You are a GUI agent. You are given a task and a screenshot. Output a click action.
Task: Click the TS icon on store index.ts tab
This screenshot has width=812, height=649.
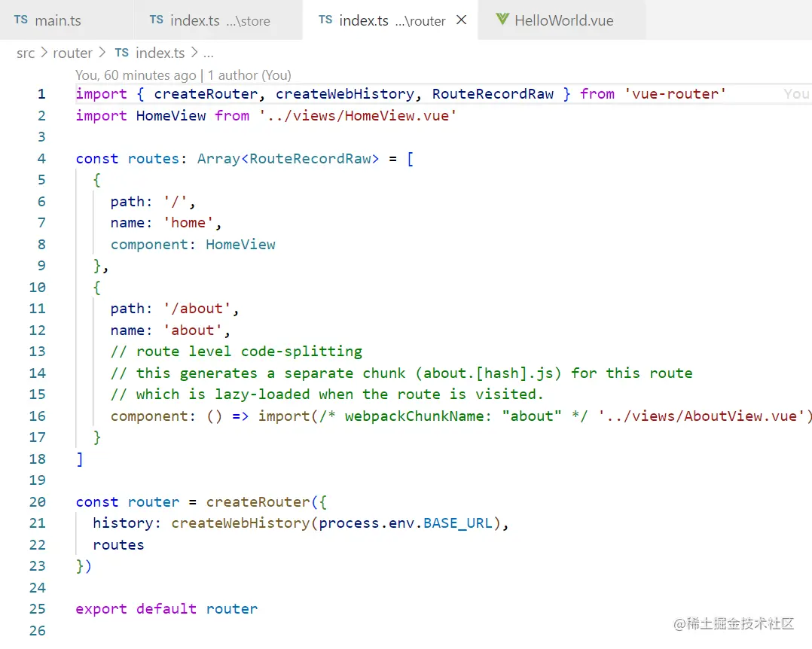pos(157,20)
